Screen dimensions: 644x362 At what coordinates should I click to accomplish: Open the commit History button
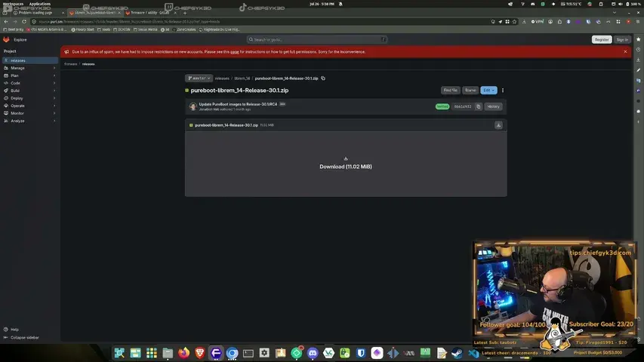(493, 106)
